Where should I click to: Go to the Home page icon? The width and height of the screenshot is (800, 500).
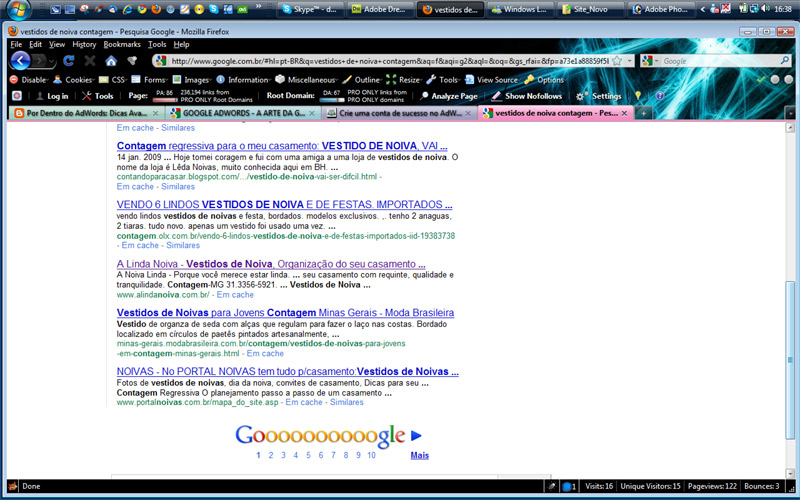111,61
